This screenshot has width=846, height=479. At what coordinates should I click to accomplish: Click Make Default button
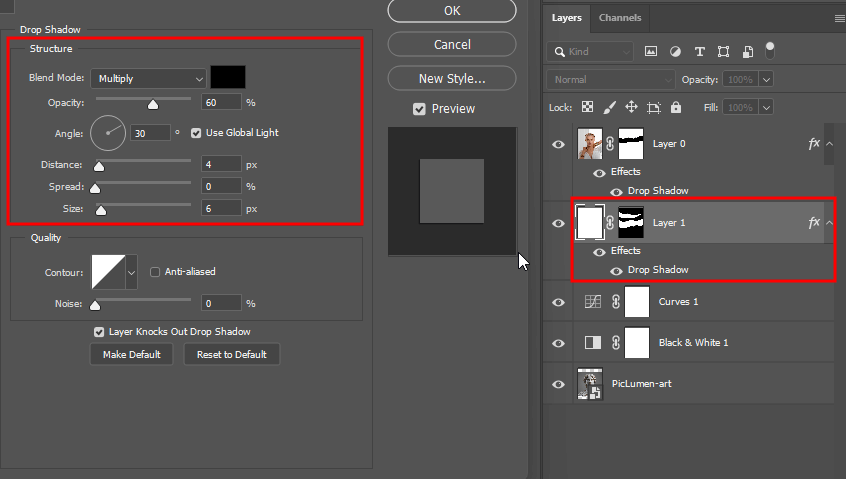[x=132, y=354]
